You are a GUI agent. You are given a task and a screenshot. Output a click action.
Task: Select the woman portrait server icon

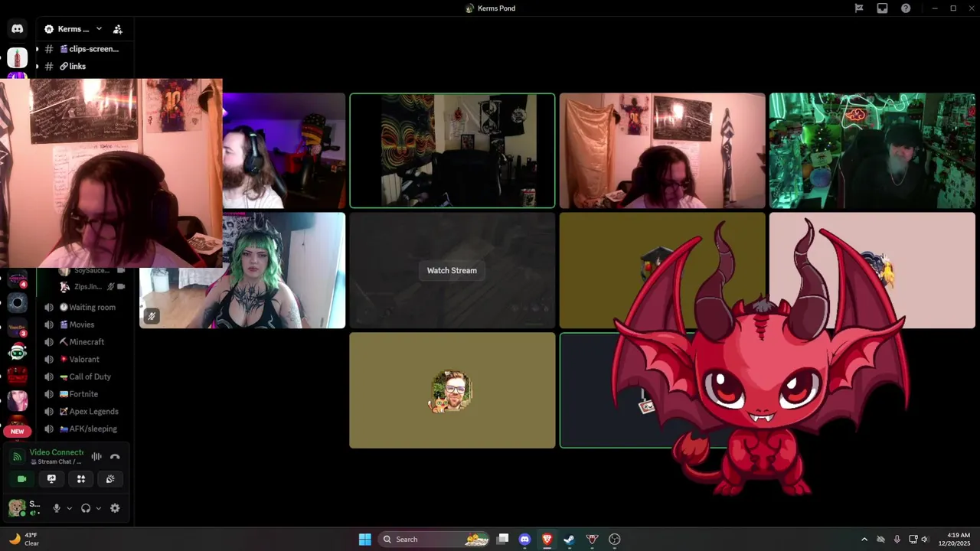[x=17, y=400]
